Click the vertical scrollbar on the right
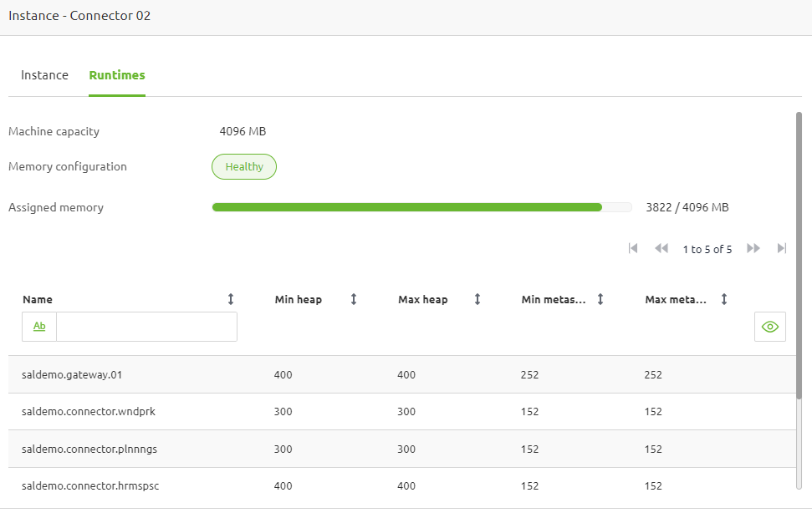This screenshot has width=812, height=518. pyautogui.click(x=799, y=301)
